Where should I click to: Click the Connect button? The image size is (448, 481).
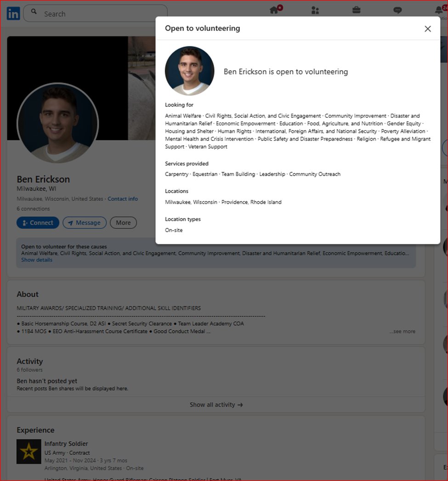click(38, 223)
